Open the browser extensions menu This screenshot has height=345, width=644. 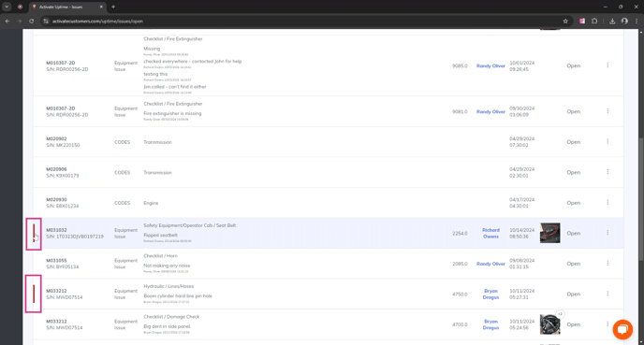[594, 21]
